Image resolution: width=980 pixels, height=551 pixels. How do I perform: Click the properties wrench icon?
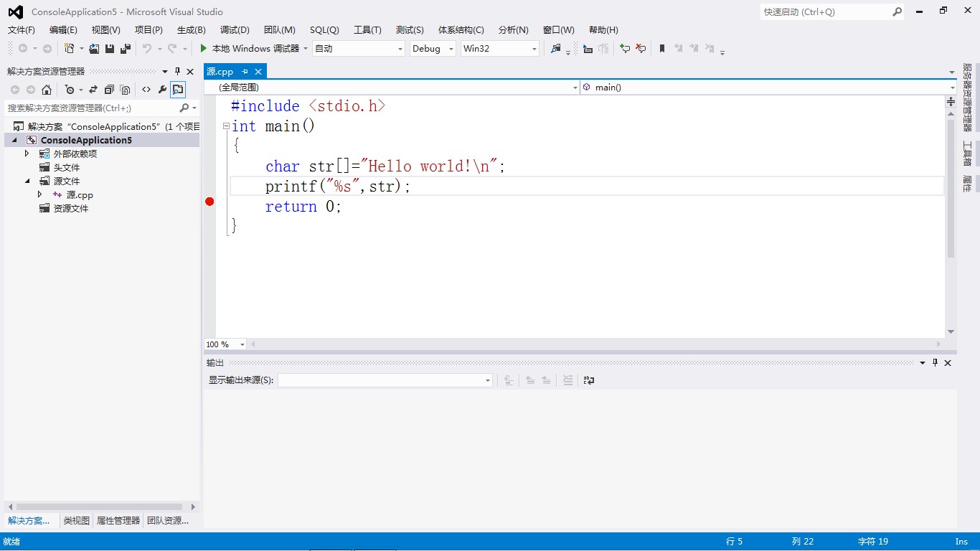click(x=162, y=90)
